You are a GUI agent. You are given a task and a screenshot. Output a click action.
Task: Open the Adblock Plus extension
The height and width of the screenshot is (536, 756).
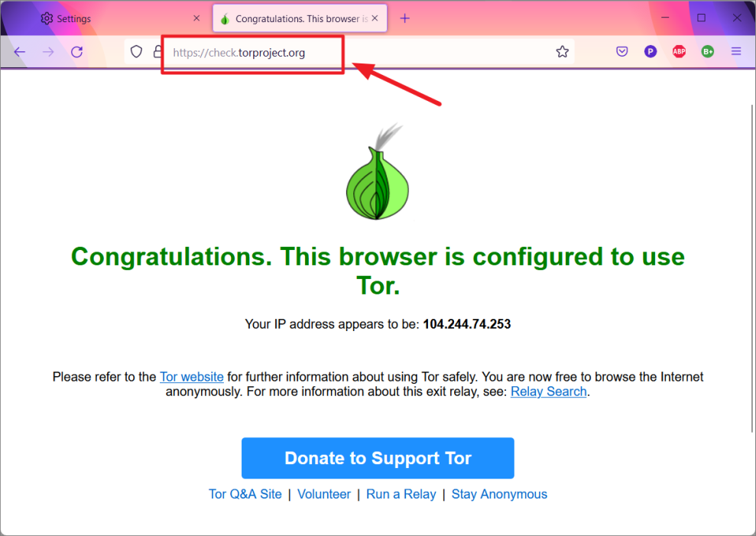(679, 51)
